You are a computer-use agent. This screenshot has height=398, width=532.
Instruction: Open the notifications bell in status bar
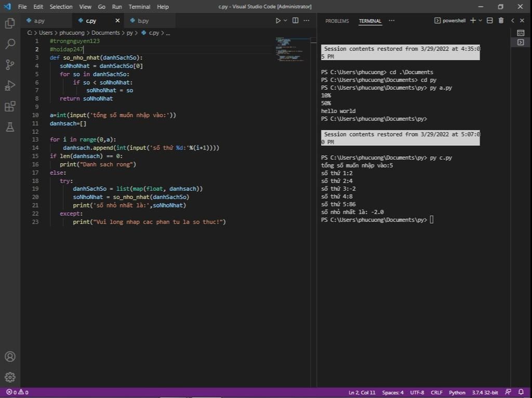[x=521, y=392]
